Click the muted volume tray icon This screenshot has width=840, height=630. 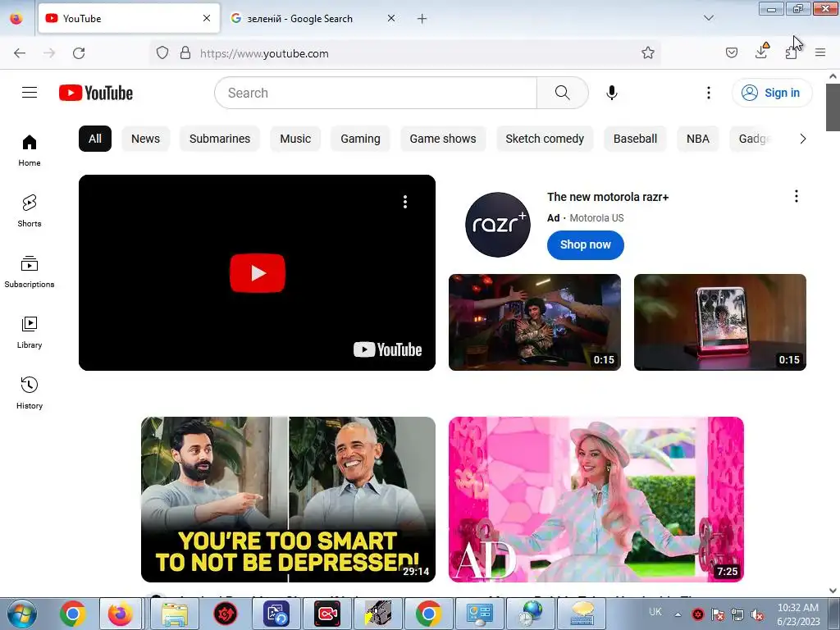tap(757, 614)
